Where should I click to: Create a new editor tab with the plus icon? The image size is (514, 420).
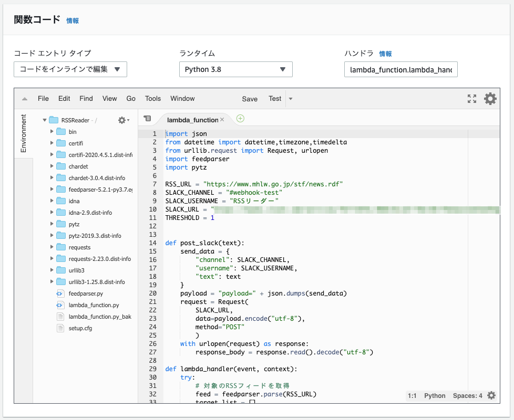(x=240, y=119)
